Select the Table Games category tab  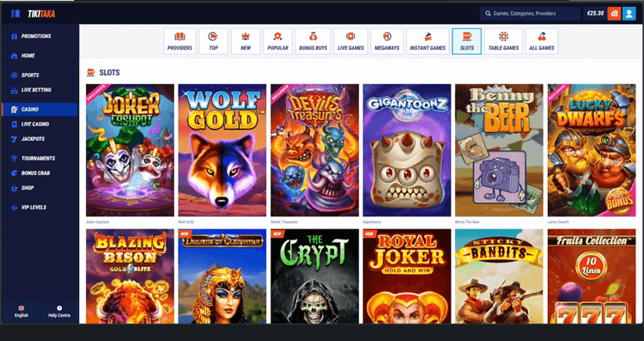(x=503, y=41)
